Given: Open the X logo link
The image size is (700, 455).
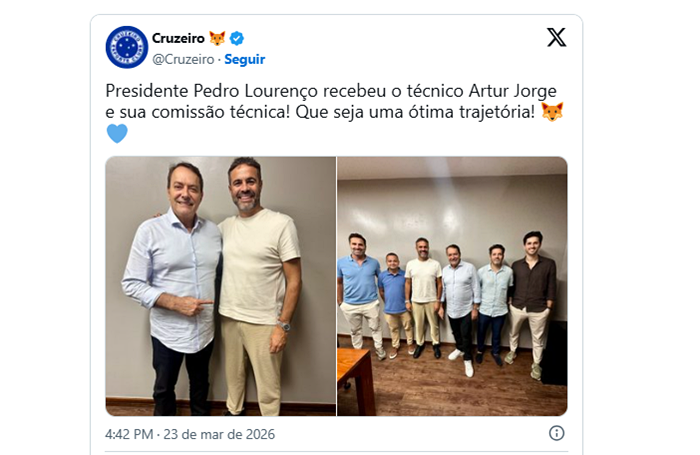Looking at the screenshot, I should click(556, 37).
